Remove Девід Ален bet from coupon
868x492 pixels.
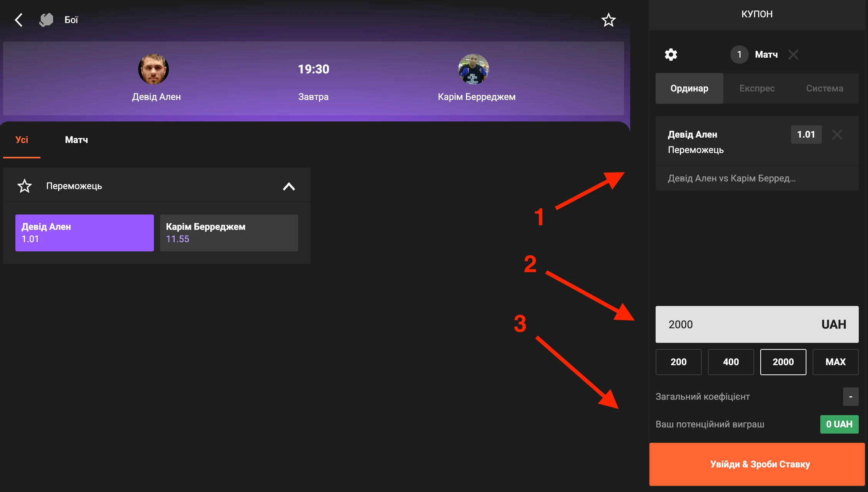tap(837, 135)
